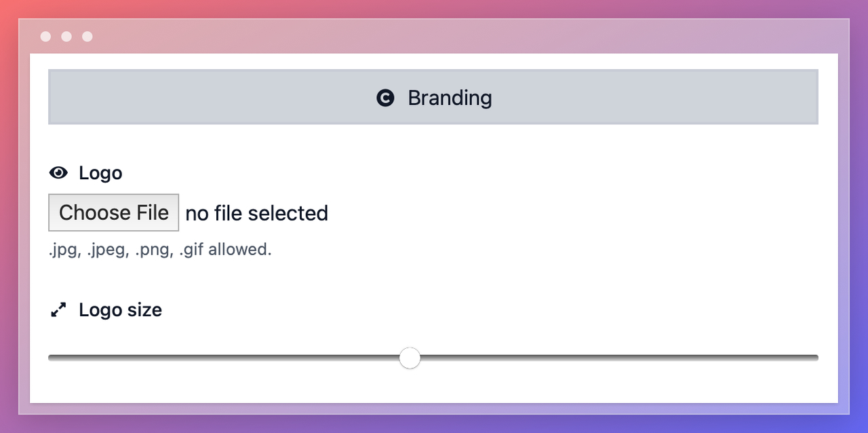Collapse the Branding section header
868x433 pixels.
pos(433,97)
